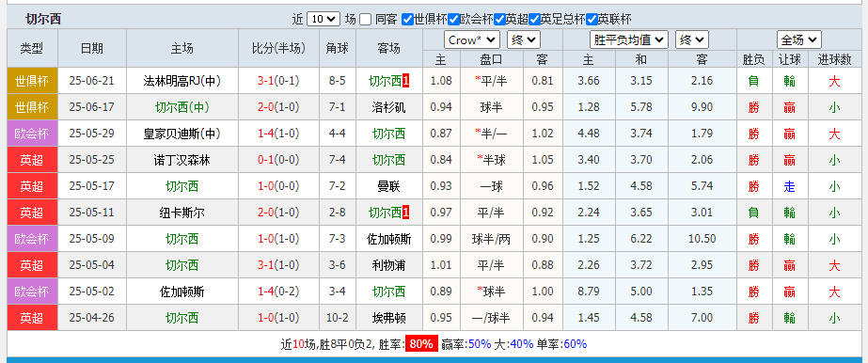868x363 pixels.
Task: Uncheck the 世俱杯 filter checkbox
Action: pos(407,20)
